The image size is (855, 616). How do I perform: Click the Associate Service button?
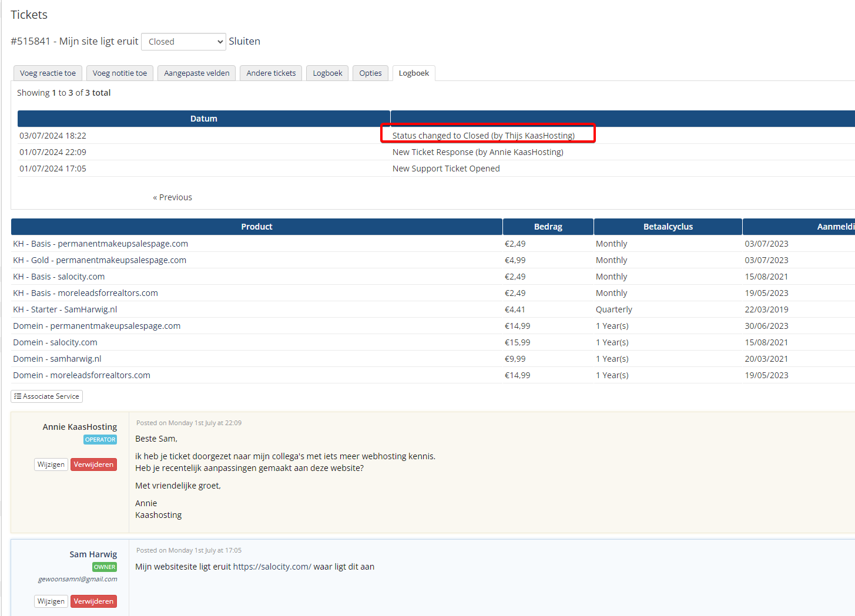(x=47, y=396)
